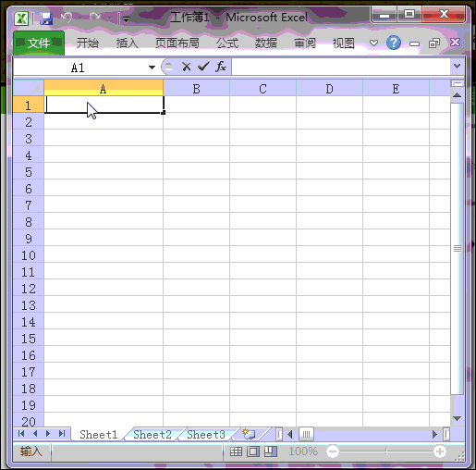Show the previous sheet tab arrow
Screen dimensions: 476x470
tap(35, 434)
